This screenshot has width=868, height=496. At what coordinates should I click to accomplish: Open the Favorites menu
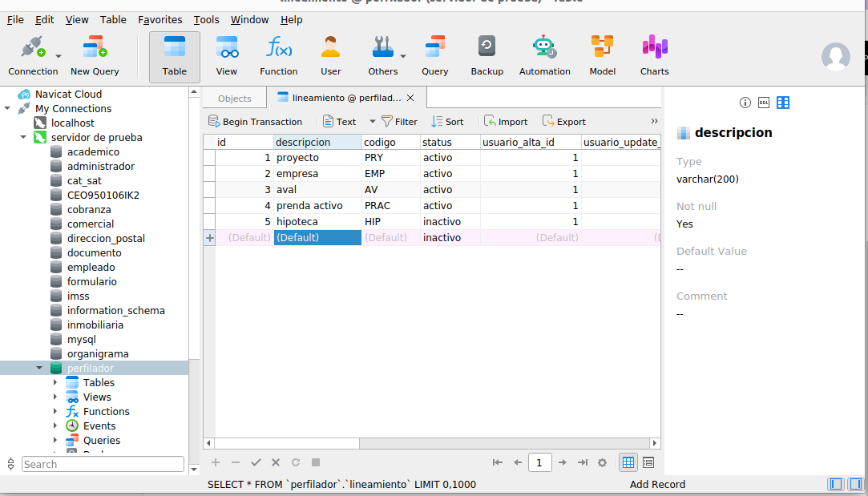[159, 19]
